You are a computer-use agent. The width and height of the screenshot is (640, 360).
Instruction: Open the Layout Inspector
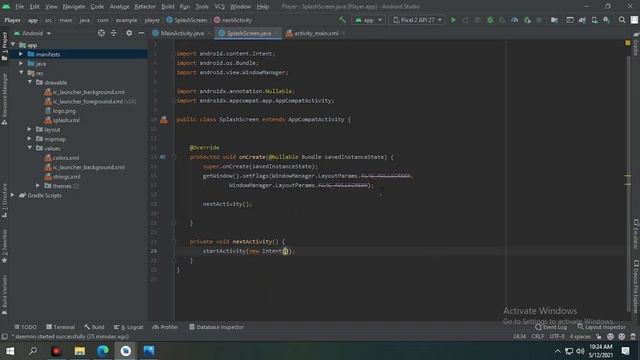[601, 327]
